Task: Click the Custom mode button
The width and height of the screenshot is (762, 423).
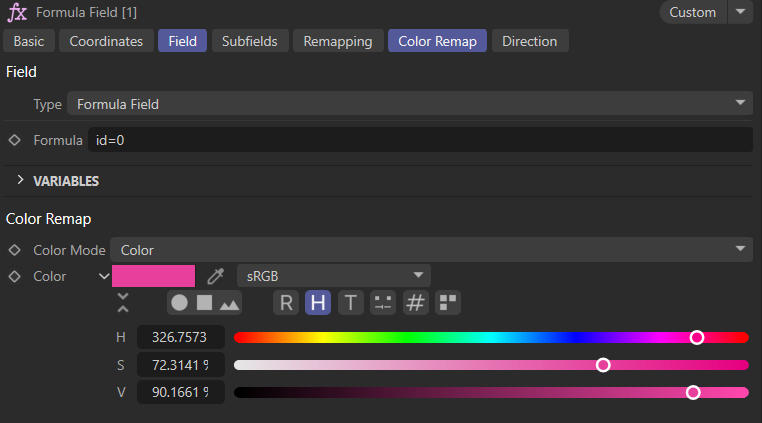Action: (x=691, y=12)
